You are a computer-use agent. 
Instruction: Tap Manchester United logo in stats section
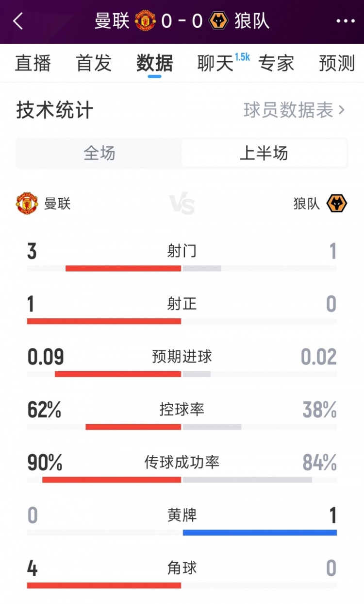pos(27,203)
